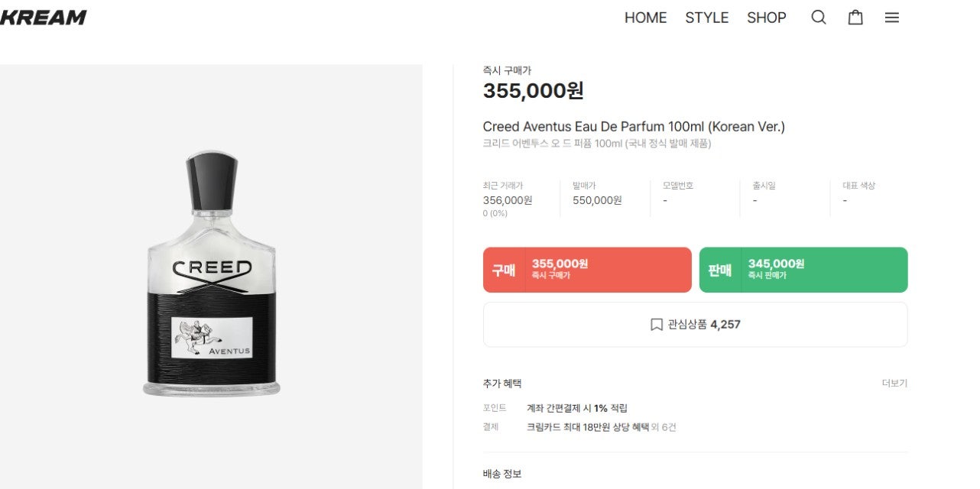
Task: Save product via 관심상품 bookmark button
Action: point(694,324)
